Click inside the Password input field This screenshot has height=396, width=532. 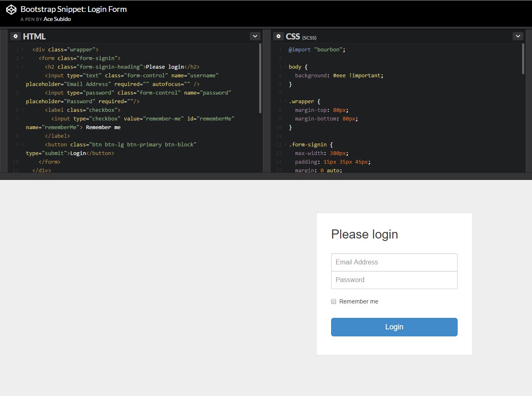394,280
